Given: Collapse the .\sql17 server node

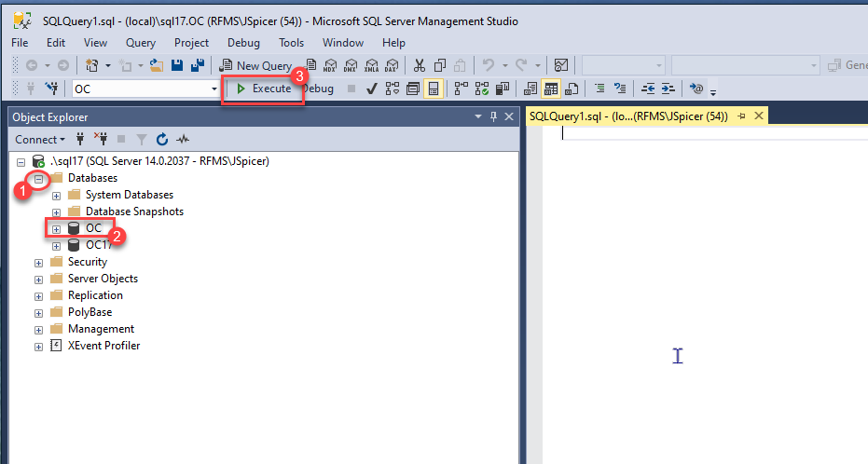Looking at the screenshot, I should (21, 162).
